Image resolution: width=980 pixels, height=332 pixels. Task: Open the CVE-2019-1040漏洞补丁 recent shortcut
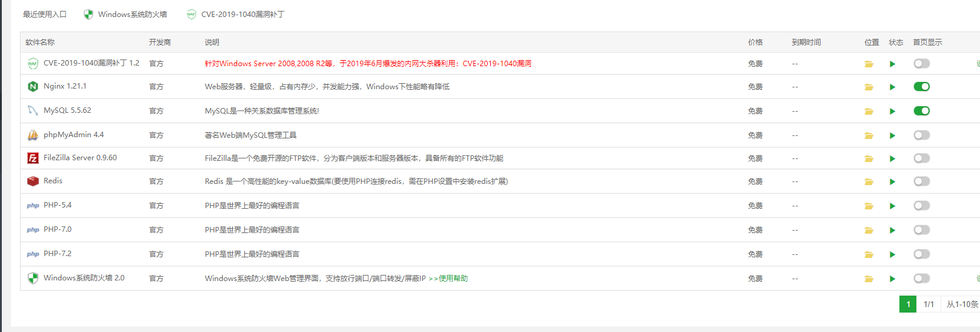pos(235,14)
